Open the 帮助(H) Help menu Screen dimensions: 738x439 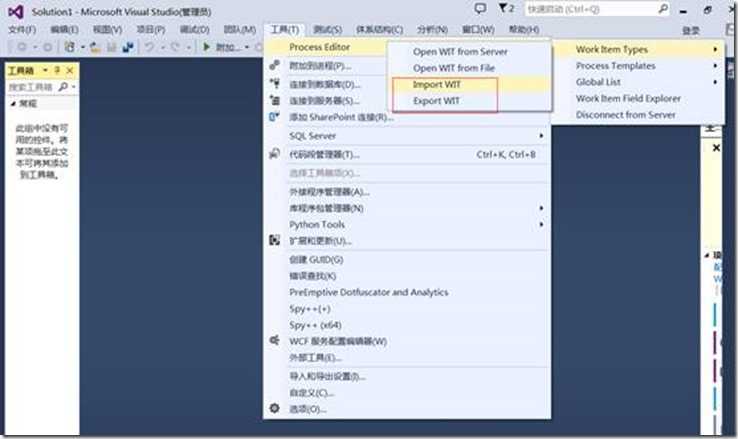pos(524,29)
